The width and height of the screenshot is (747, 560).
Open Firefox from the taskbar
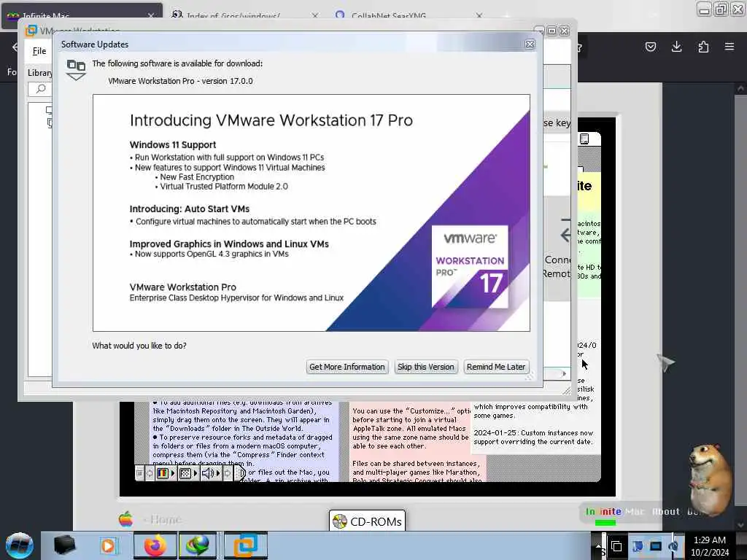pyautogui.click(x=155, y=545)
